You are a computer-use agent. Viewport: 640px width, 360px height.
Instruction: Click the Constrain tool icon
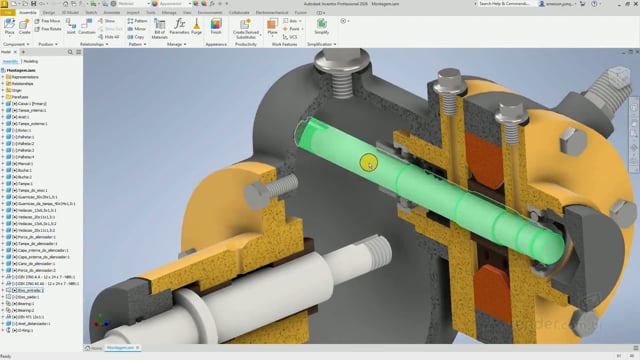coord(87,27)
